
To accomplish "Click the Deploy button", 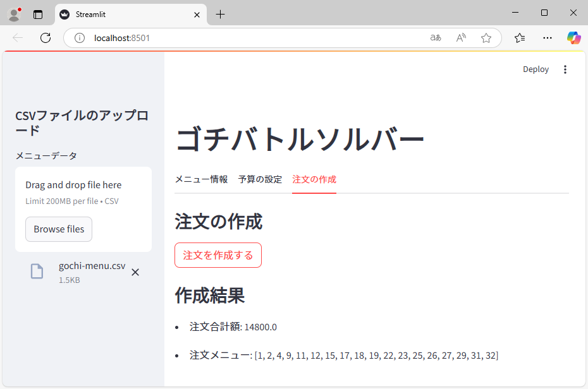I will click(536, 69).
